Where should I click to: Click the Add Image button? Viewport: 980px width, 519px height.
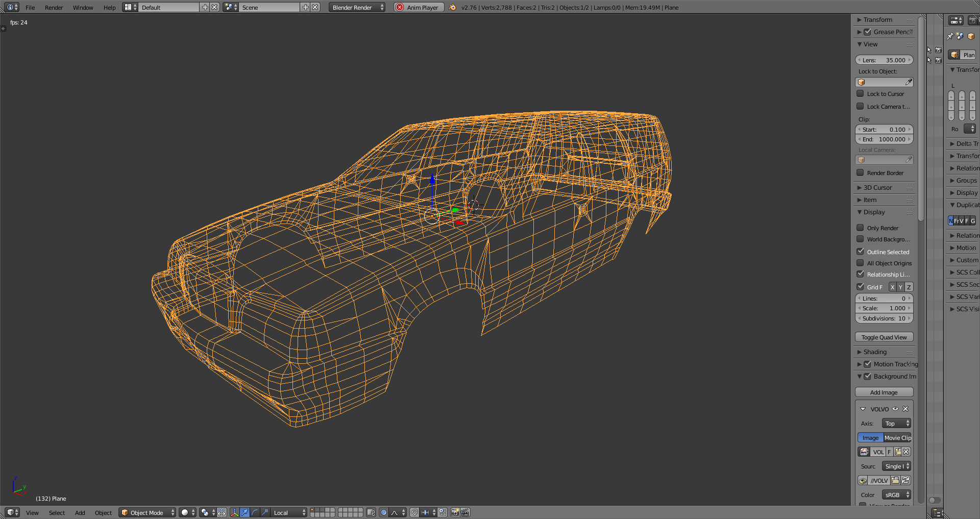point(884,392)
